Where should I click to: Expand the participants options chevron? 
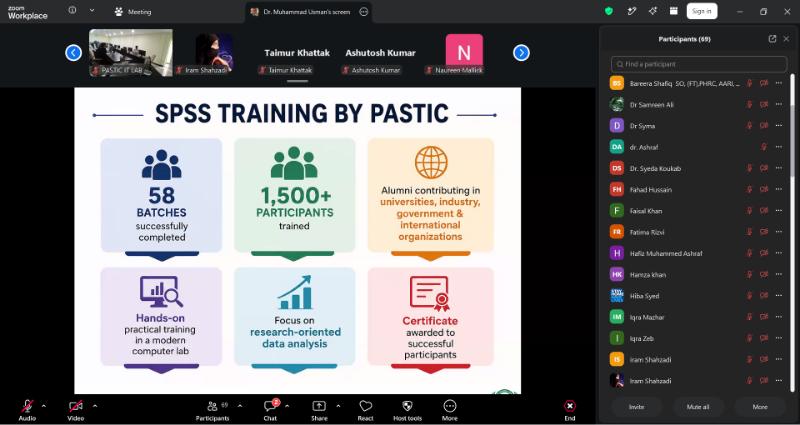240,406
